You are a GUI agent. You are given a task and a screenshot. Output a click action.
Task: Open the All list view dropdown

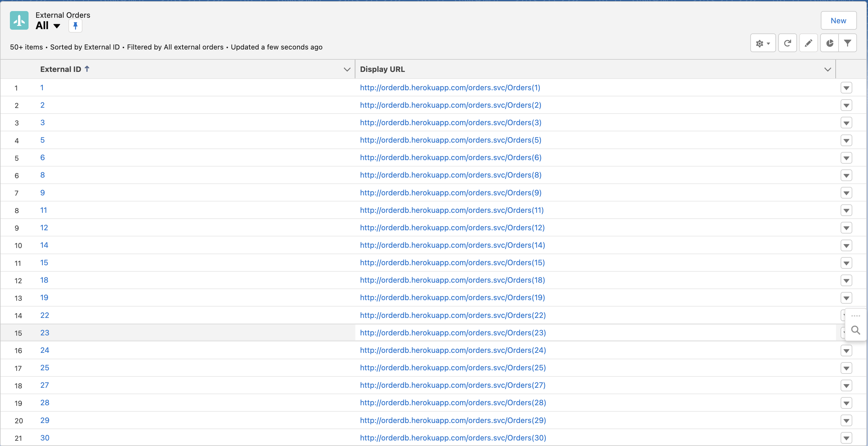(x=57, y=26)
